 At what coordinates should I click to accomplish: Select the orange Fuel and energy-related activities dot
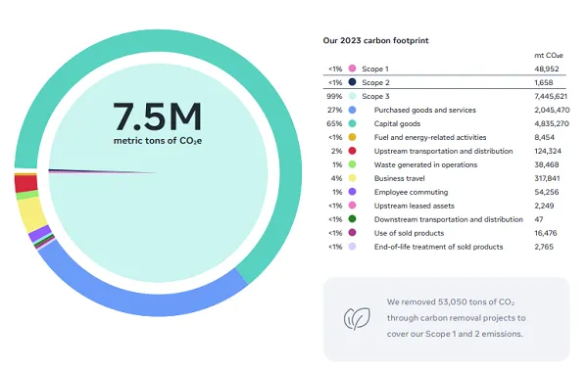(352, 137)
